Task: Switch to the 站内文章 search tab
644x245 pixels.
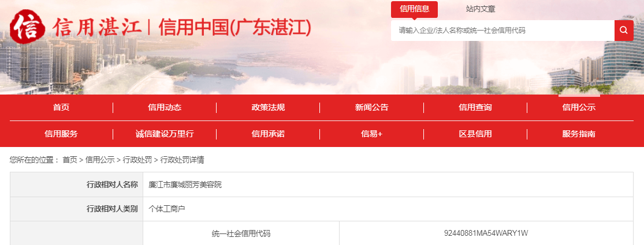Action: tap(481, 9)
